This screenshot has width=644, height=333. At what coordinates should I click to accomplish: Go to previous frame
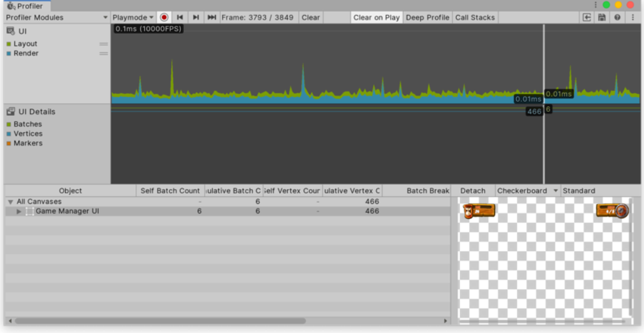[x=180, y=18]
